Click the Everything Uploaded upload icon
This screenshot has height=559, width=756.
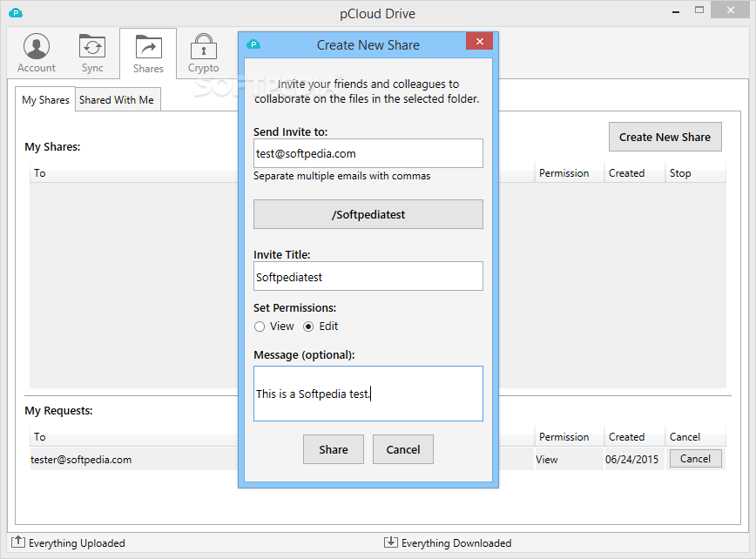[x=17, y=542]
